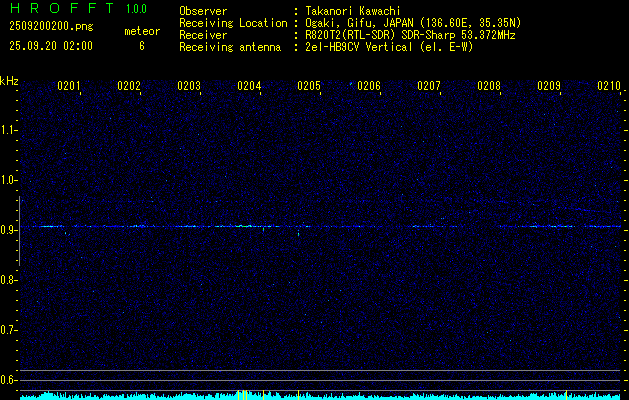Click the 1.1 kHz frequency label

(8, 130)
